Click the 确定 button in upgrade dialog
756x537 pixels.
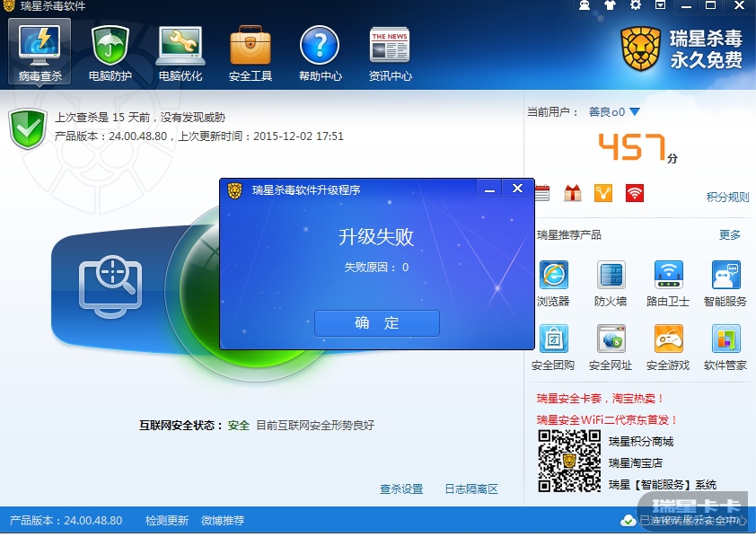pyautogui.click(x=376, y=323)
